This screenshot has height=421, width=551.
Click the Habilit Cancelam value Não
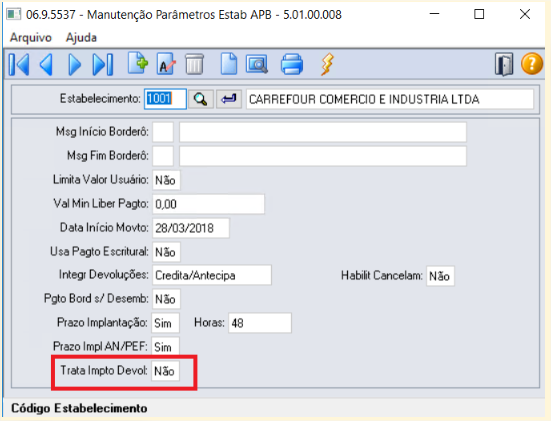coord(440,276)
